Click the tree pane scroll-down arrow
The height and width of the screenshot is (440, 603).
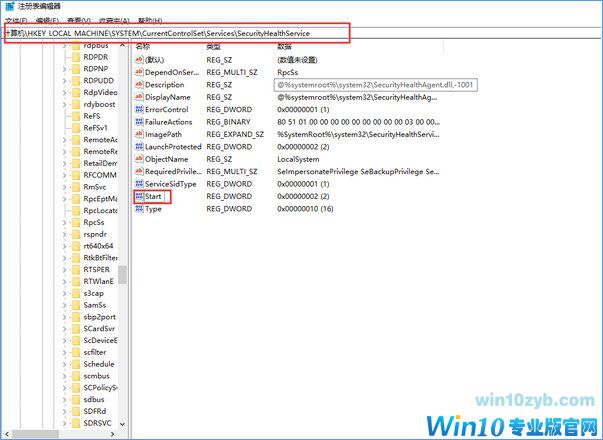[122, 424]
